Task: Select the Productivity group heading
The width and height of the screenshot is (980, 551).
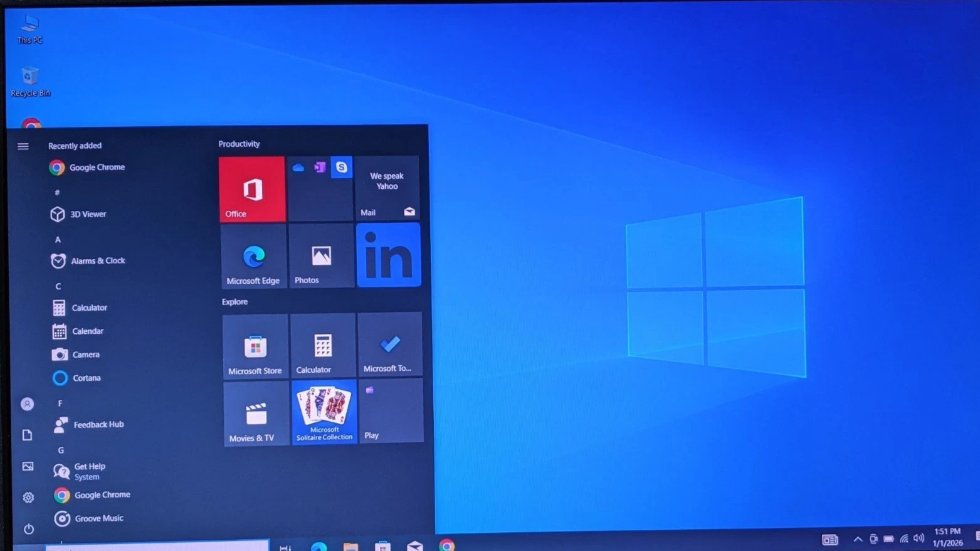Action: tap(239, 144)
